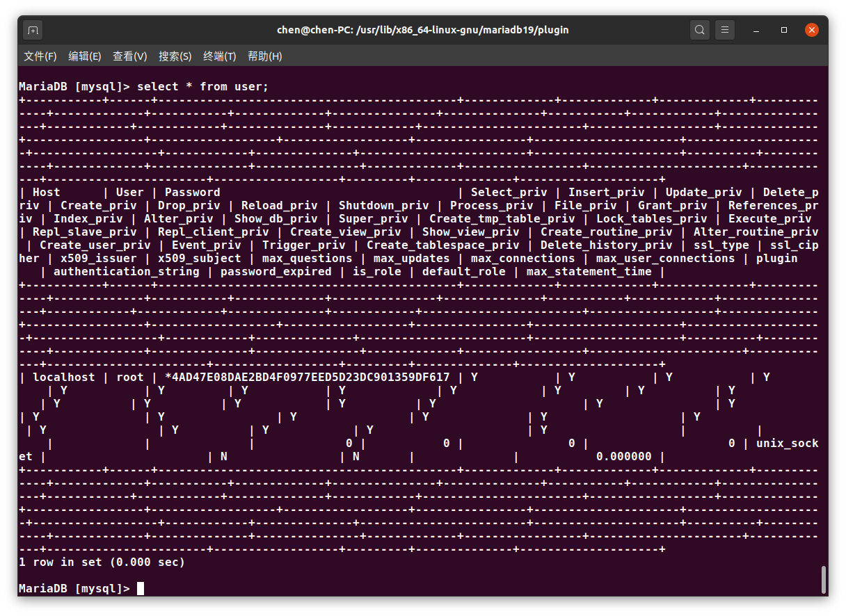Click the cursor at the last MariaDB prompt
The height and width of the screenshot is (616, 846).
141,589
